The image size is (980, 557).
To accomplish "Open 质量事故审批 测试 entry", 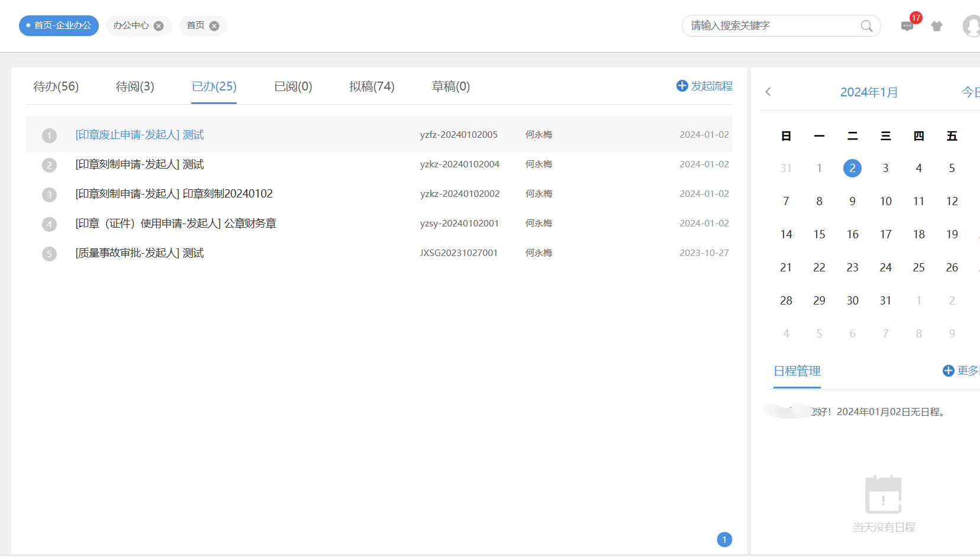I will [x=140, y=253].
